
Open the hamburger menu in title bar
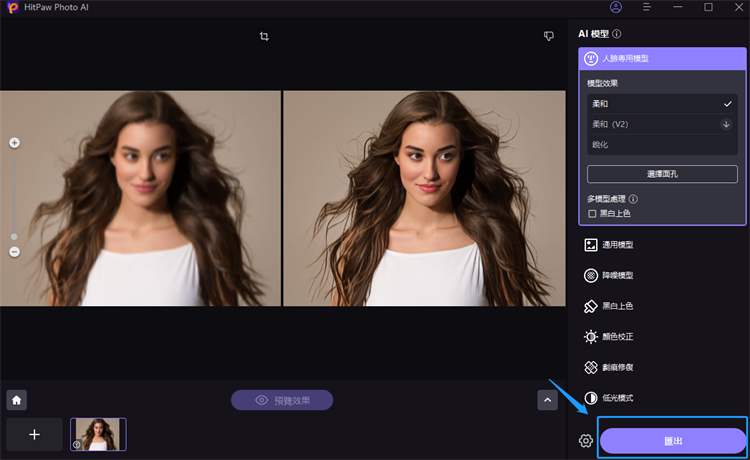tap(647, 8)
